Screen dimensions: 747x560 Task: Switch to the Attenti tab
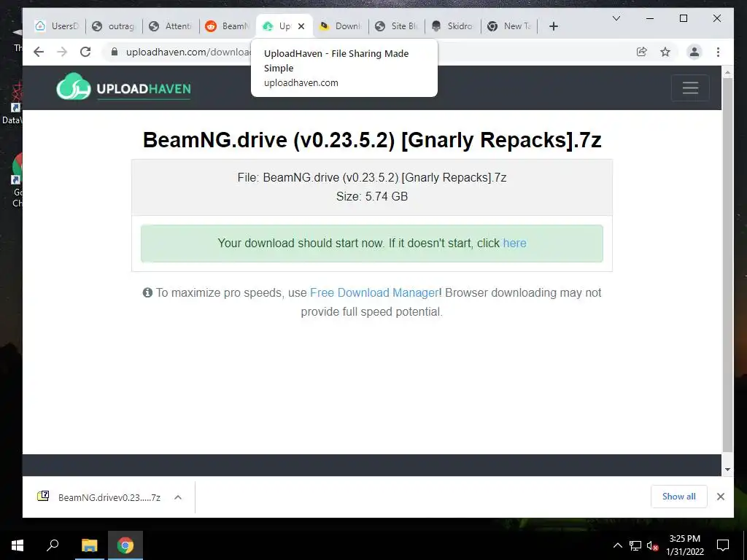coord(171,26)
